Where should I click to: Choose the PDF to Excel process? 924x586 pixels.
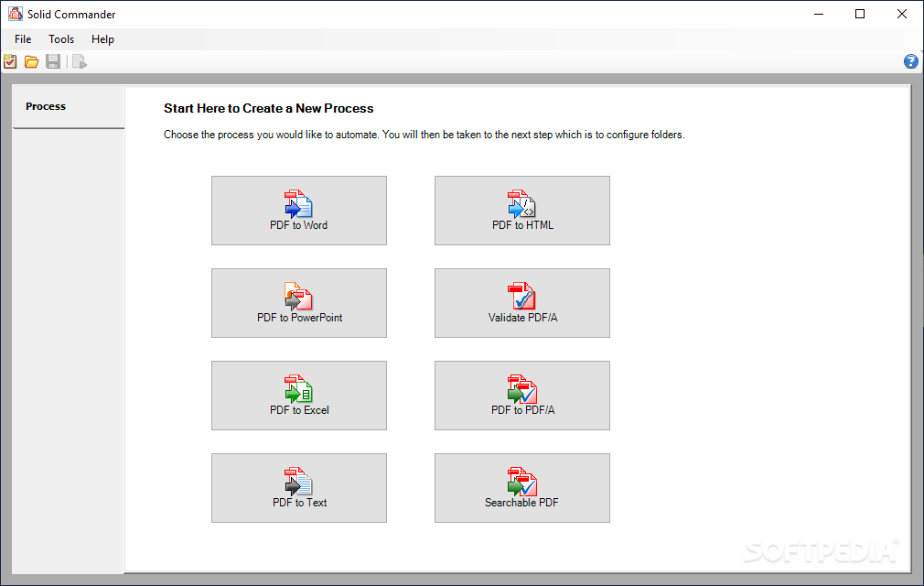[x=299, y=396]
